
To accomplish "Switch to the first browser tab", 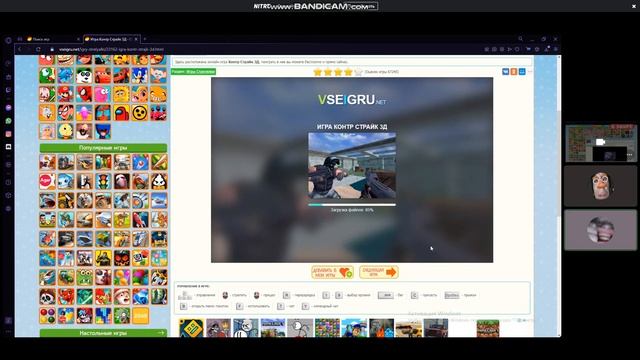I will coord(53,39).
